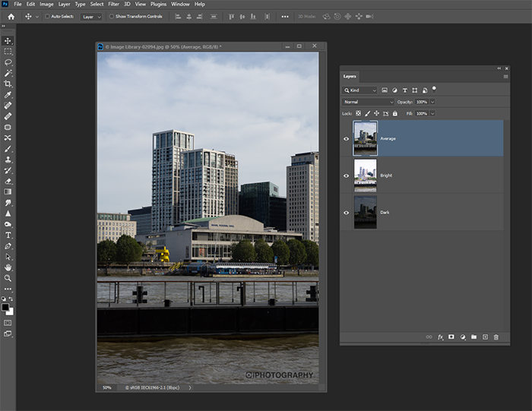
Task: Select the Move tool in the toolbox
Action: click(8, 41)
